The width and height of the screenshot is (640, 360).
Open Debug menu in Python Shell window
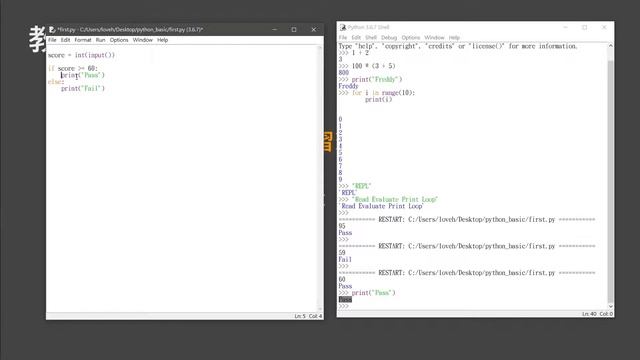tap(389, 38)
